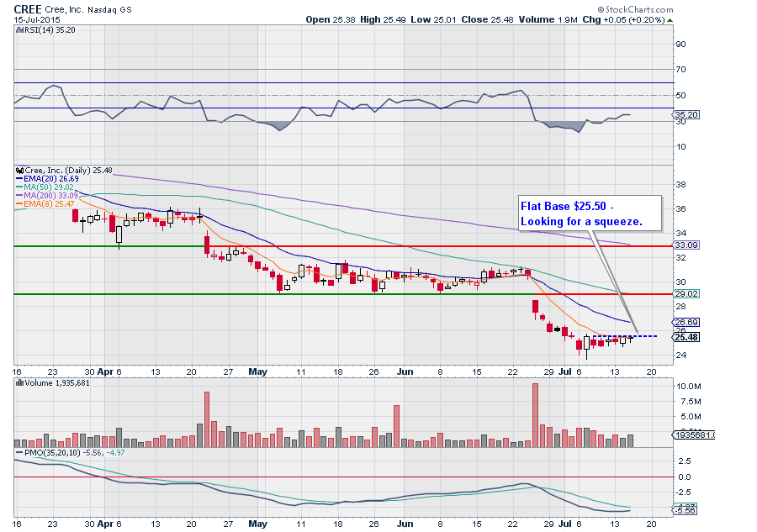Click the 'Jun' label under the price panel
757x532 pixels.
point(405,371)
